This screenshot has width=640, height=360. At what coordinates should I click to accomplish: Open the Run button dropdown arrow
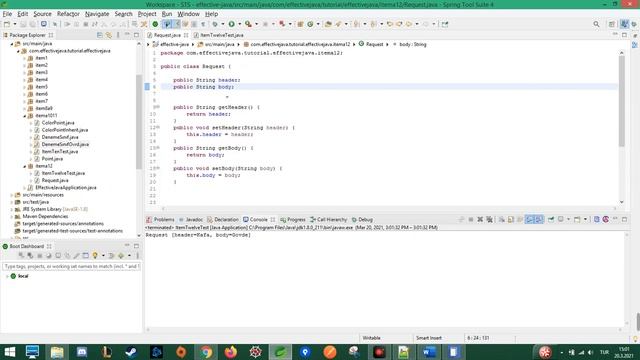point(240,24)
